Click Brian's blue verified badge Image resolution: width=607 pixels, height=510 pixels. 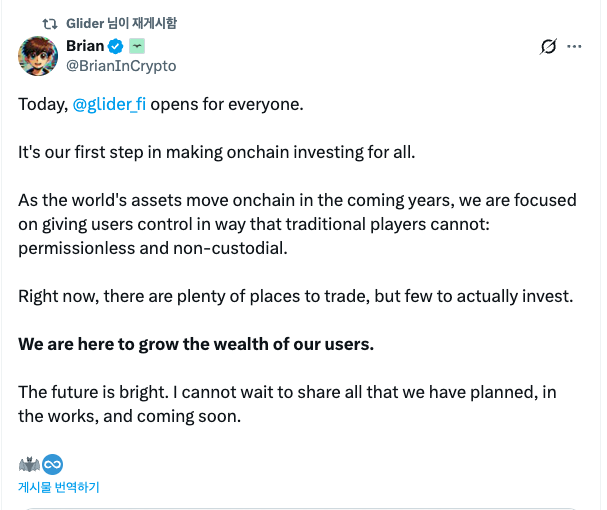pos(115,46)
